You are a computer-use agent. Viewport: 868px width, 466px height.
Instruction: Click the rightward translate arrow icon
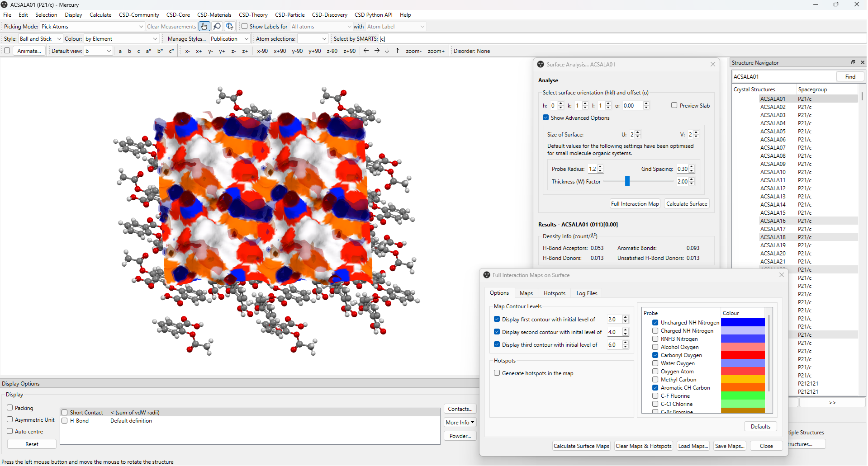[x=376, y=51]
